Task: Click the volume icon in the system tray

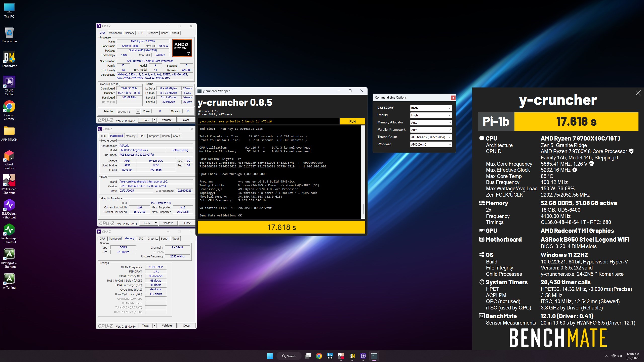Action: [x=620, y=356]
